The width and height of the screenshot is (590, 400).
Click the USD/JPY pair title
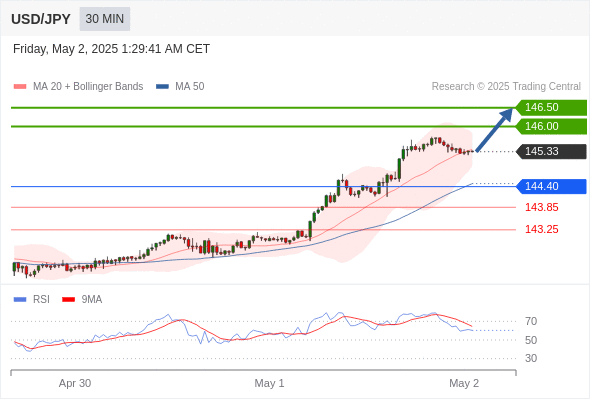click(x=41, y=19)
